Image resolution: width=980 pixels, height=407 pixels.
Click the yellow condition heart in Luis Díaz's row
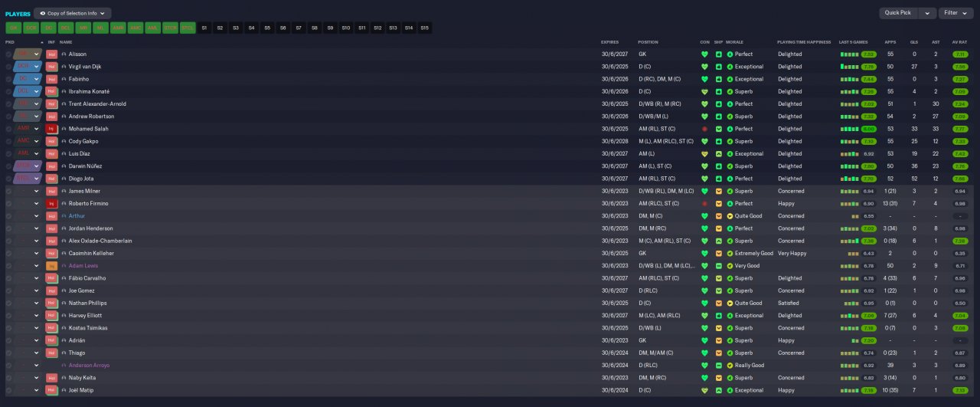704,154
